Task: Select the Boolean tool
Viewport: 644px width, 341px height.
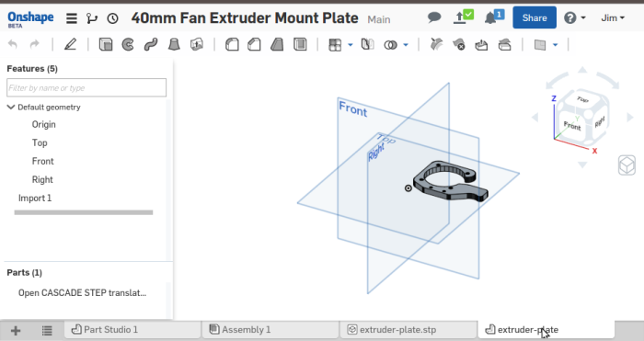Action: click(391, 45)
